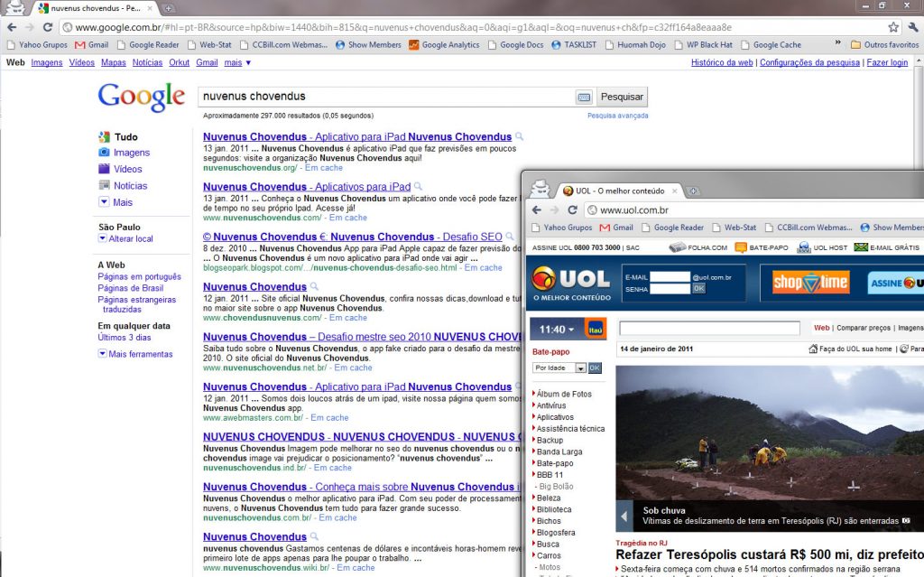
Task: Go back in the UOL browser window
Action: 536,210
